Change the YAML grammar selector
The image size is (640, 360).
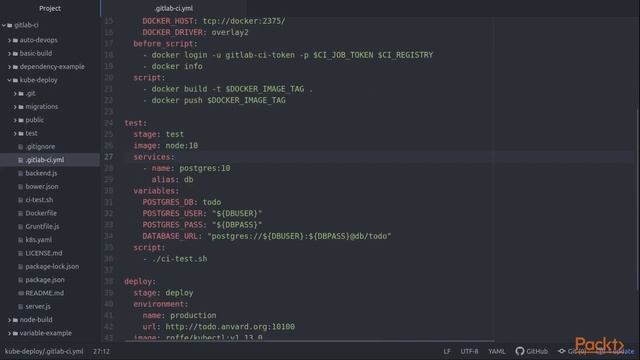[497, 351]
